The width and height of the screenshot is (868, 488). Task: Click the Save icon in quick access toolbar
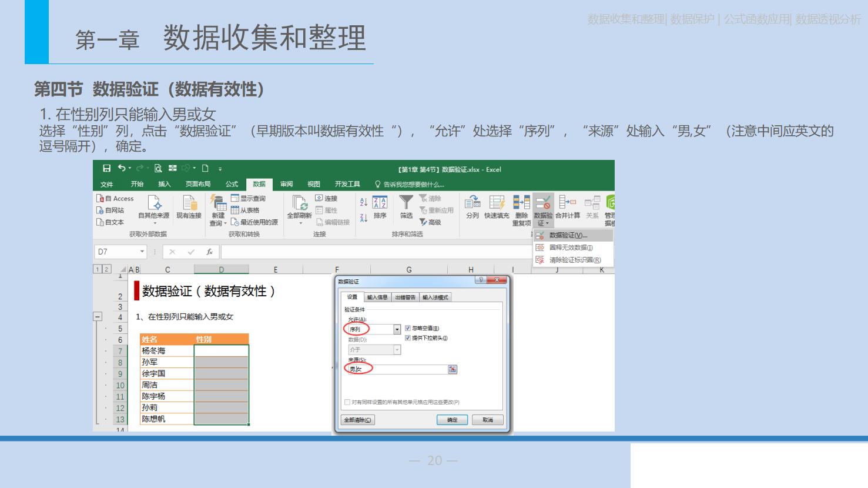coord(106,169)
